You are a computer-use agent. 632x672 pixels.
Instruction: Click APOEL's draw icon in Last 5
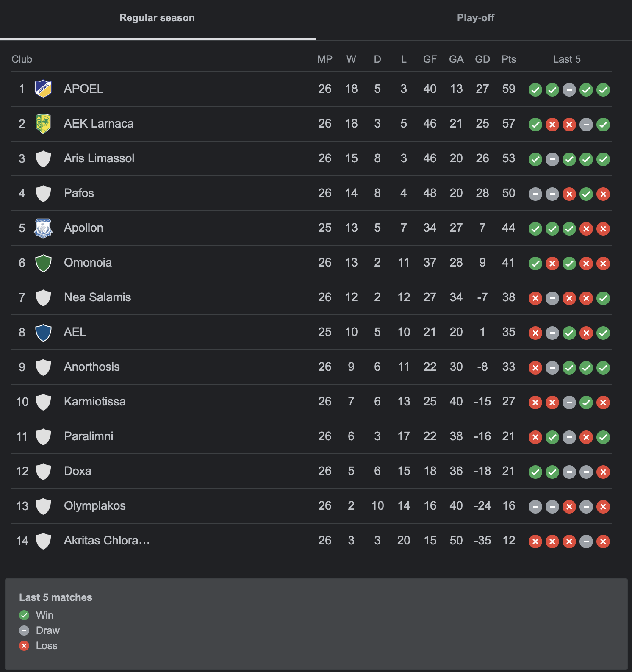tap(569, 90)
